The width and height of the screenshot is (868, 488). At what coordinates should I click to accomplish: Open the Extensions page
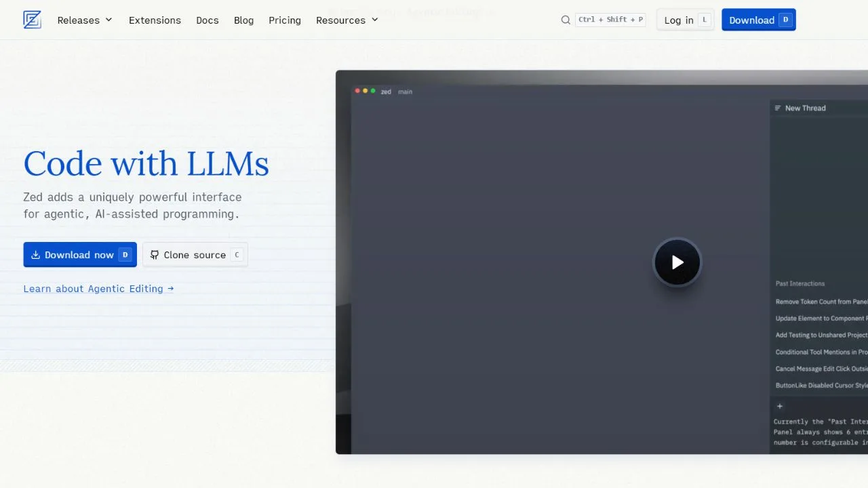155,20
